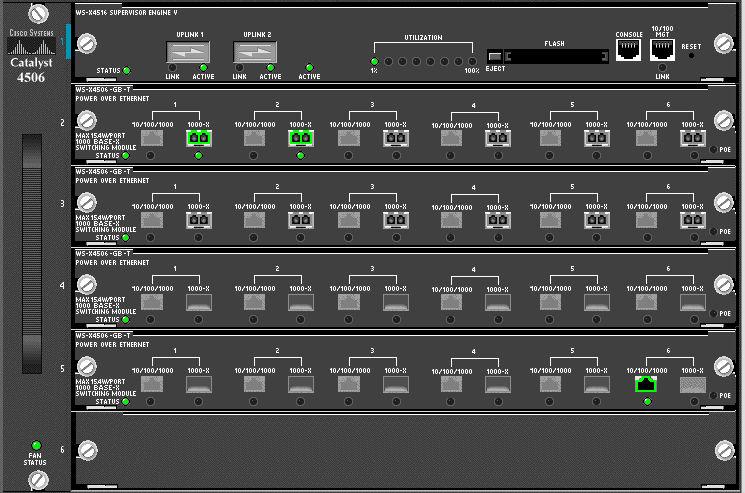Select slot 2 port 2 green 1000-X port

tap(301, 138)
